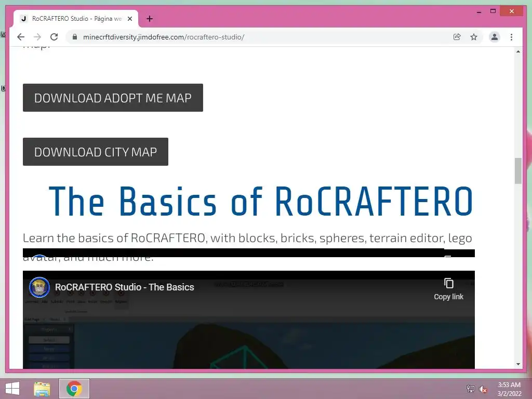View site security lock info
The height and width of the screenshot is (399, 532).
[x=75, y=37]
